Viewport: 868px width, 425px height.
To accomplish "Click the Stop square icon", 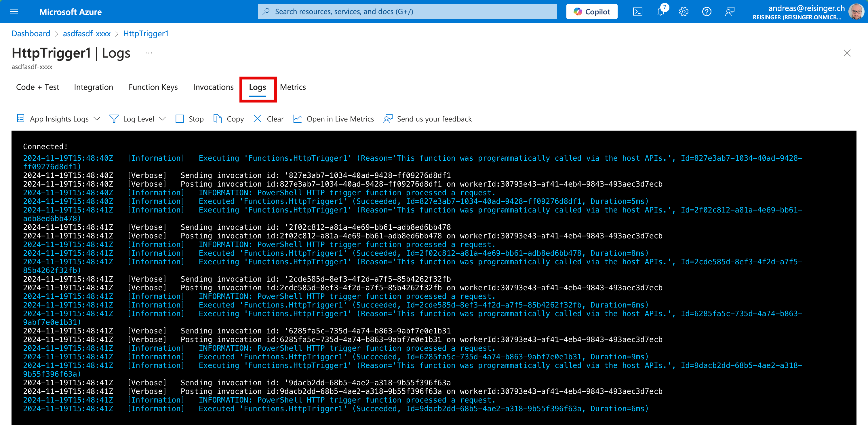I will point(180,119).
